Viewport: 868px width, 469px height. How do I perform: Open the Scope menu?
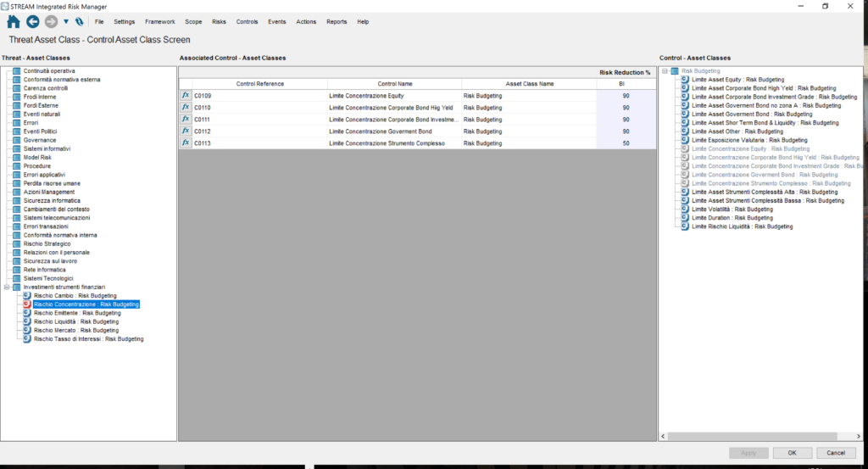point(193,21)
